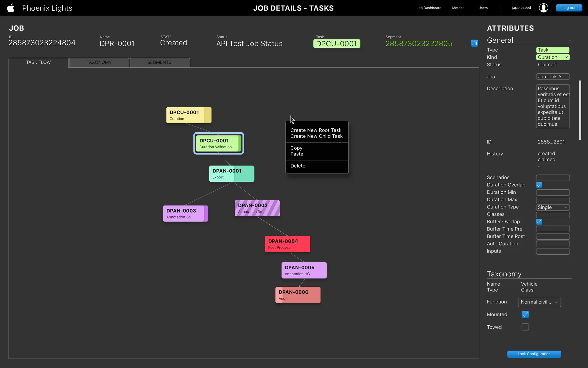Open the Jira Link A link
This screenshot has height=368, width=588.
tap(552, 77)
